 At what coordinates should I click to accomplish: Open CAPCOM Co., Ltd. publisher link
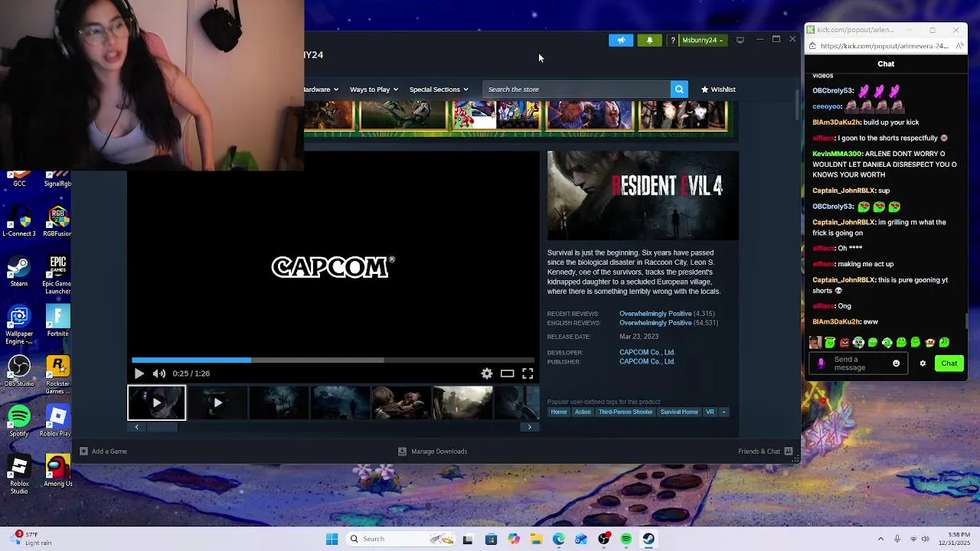tap(646, 361)
